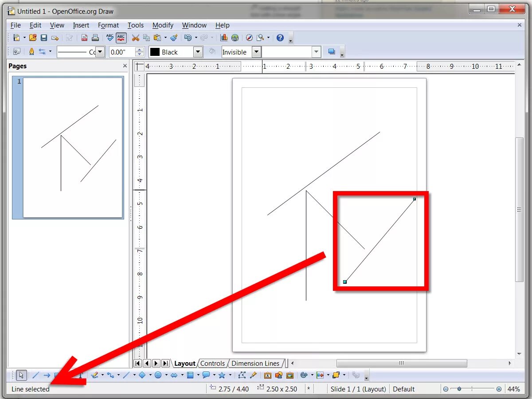Viewport: 532px width, 399px height.
Task: Expand the Stars shapes dropdown arrow
Action: pos(230,375)
